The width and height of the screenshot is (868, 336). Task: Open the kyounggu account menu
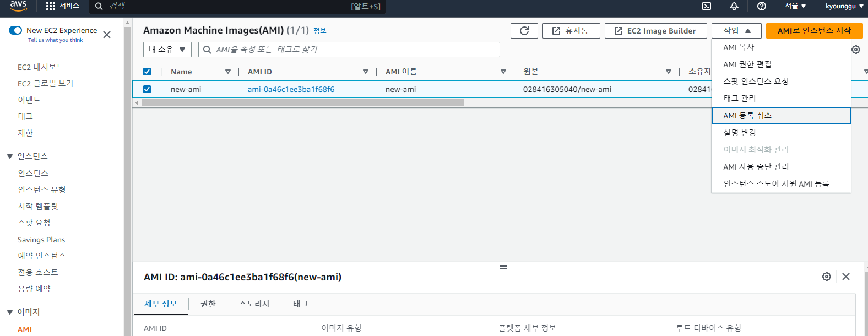coord(844,6)
